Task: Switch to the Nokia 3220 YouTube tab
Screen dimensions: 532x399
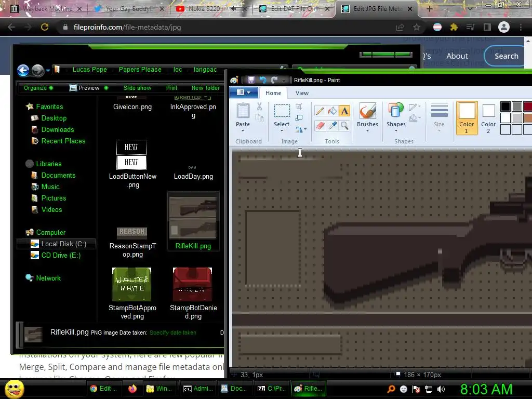Action: tap(204, 9)
